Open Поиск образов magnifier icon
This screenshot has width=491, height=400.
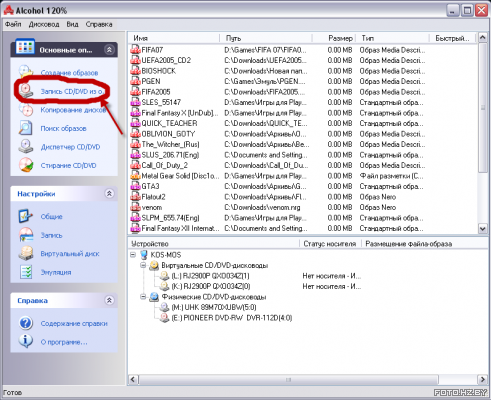coord(26,128)
